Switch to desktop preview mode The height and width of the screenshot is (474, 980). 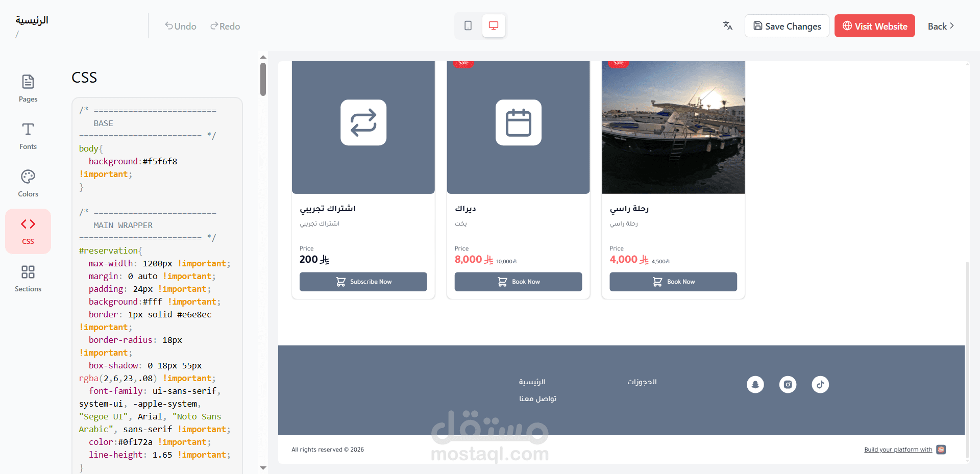(494, 26)
